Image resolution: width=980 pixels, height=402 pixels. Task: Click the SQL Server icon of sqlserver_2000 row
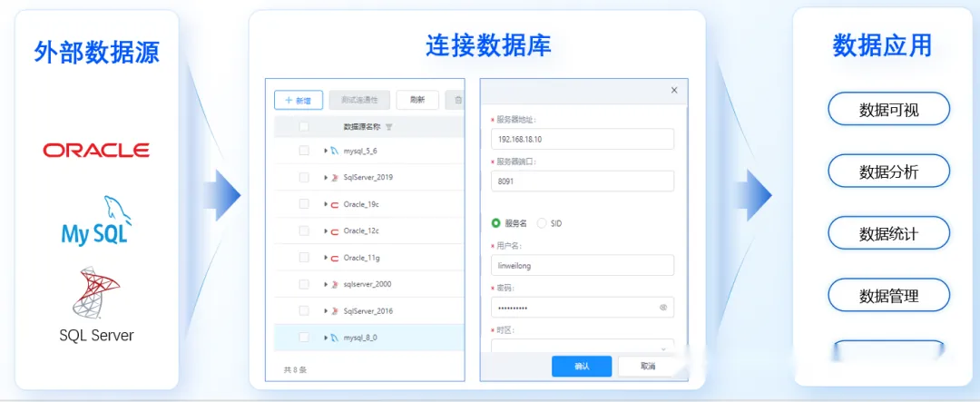click(x=335, y=284)
